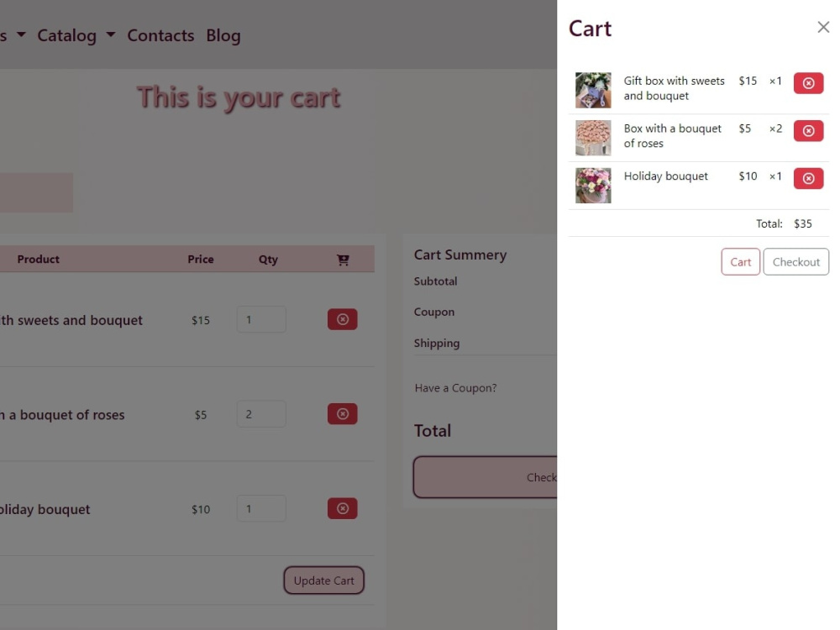Viewport: 840px width, 630px height.
Task: Edit quantity field for sweets and bouquet
Action: click(261, 320)
